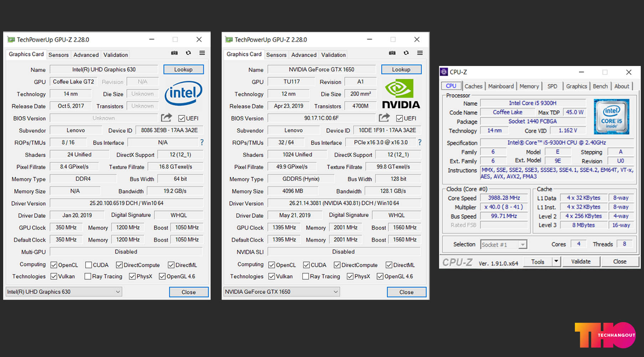Toggle OpenGL 4.6 checkbox in Intel GPU-Z window
Viewport: 644px width, 357px height.
tap(162, 276)
